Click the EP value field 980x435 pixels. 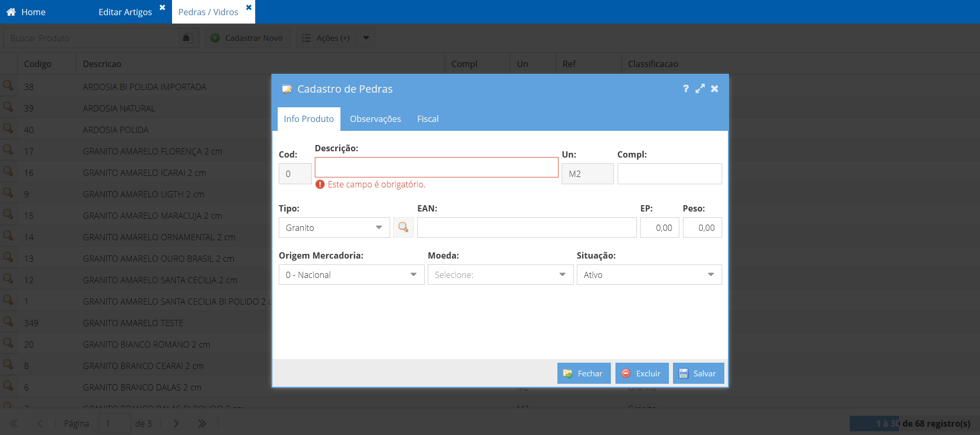click(x=659, y=228)
